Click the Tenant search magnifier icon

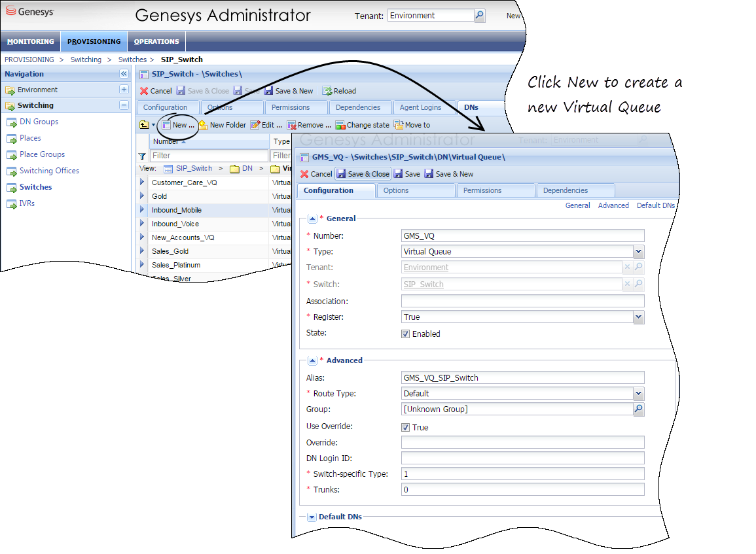pos(480,16)
